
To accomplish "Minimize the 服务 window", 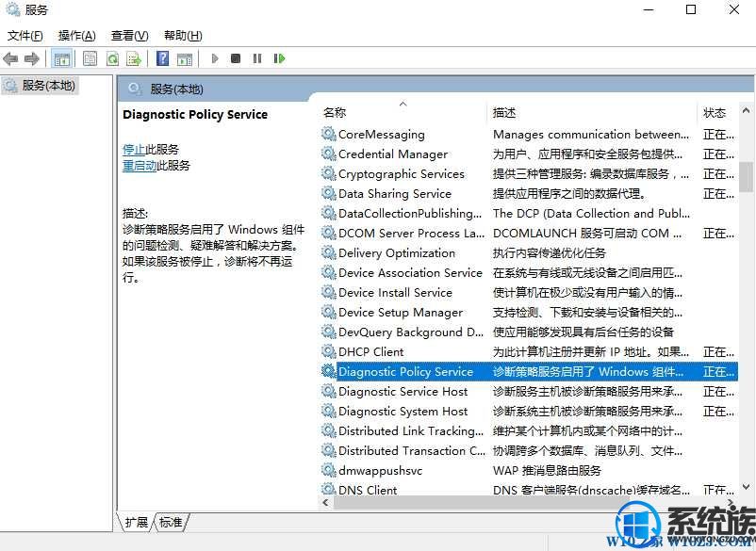I will pyautogui.click(x=649, y=9).
